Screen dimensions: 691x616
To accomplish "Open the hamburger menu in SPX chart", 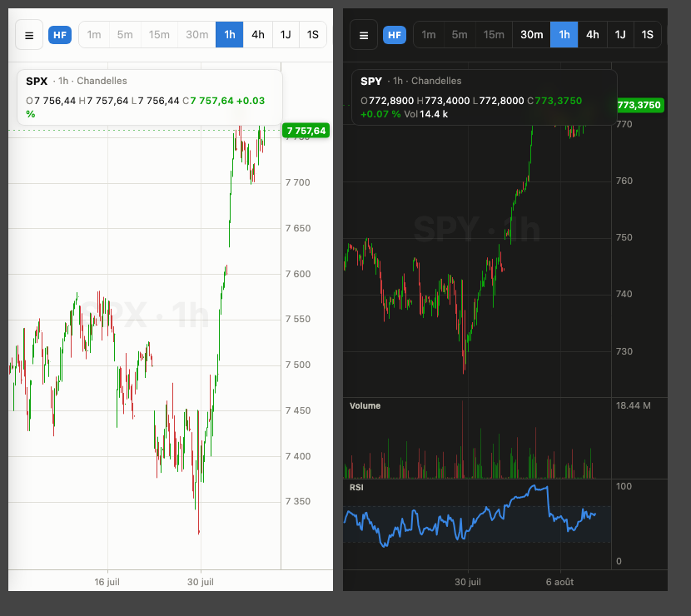I will coord(29,35).
